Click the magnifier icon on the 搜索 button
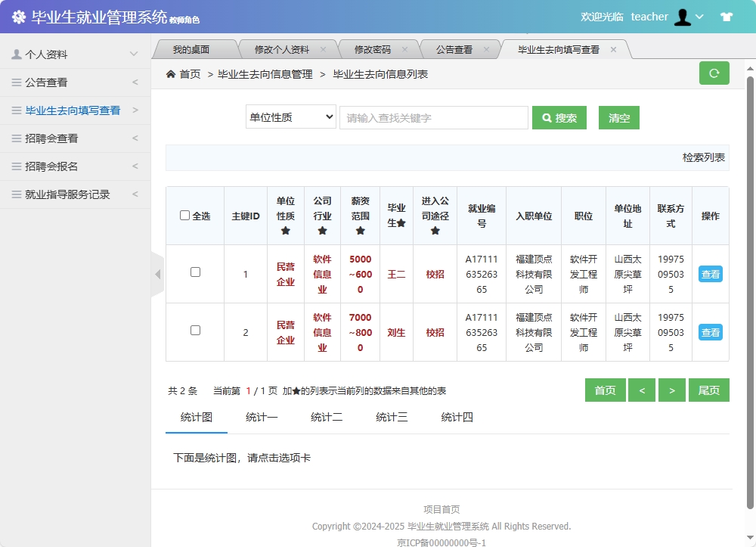Viewport: 756px width, 547px height. pyautogui.click(x=546, y=117)
